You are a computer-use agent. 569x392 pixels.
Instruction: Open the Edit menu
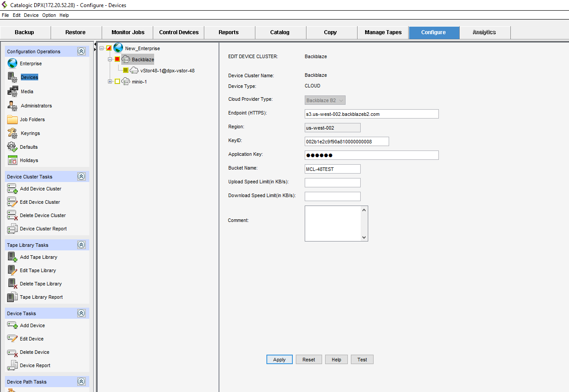17,15
